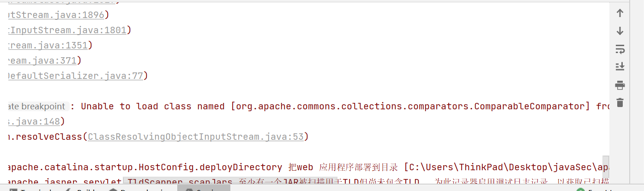
Task: Clear all console output with the trash icon
Action: pos(620,102)
